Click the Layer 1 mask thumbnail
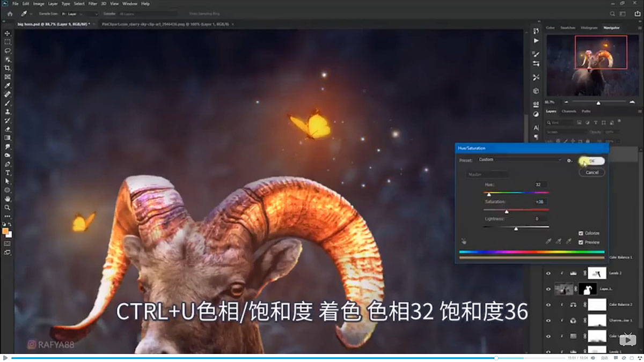Screen dimensions: 644x362 coord(588,289)
